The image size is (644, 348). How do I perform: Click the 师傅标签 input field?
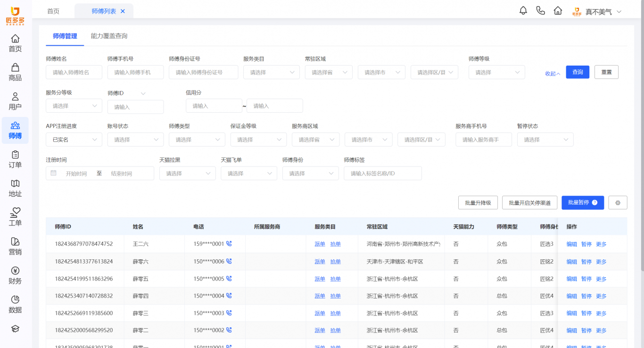click(x=383, y=174)
